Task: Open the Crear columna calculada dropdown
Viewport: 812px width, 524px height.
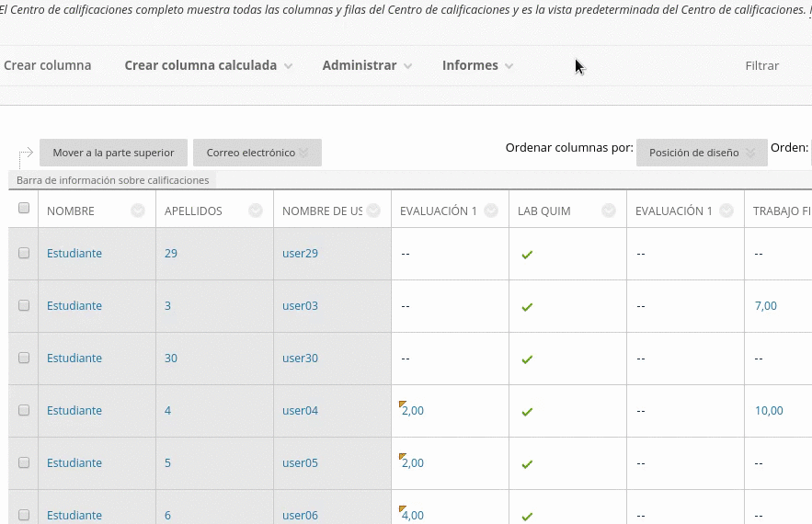Action: pyautogui.click(x=208, y=66)
